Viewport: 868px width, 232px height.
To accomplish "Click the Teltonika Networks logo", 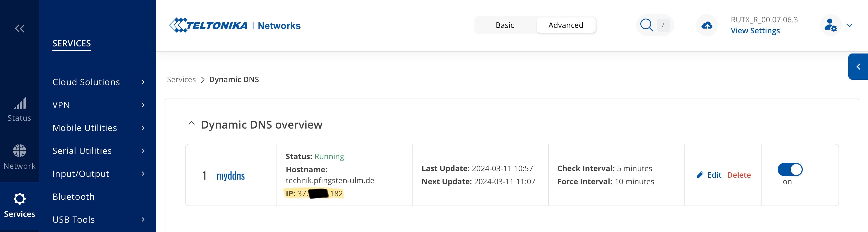I will (x=235, y=25).
